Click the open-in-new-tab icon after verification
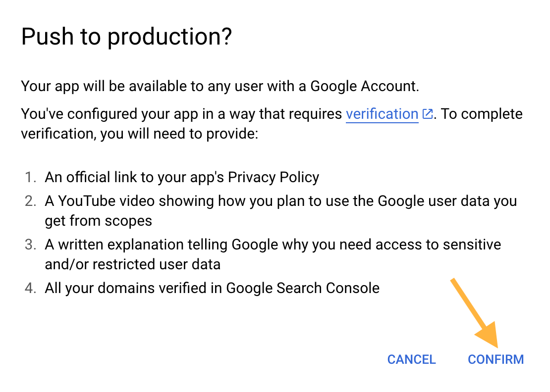The width and height of the screenshot is (550, 392). click(x=427, y=113)
